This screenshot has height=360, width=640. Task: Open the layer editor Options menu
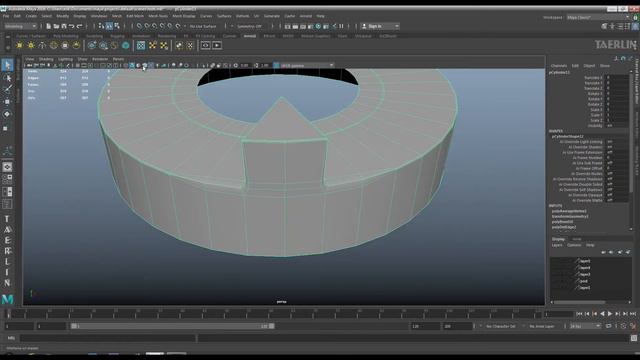pyautogui.click(x=574, y=245)
